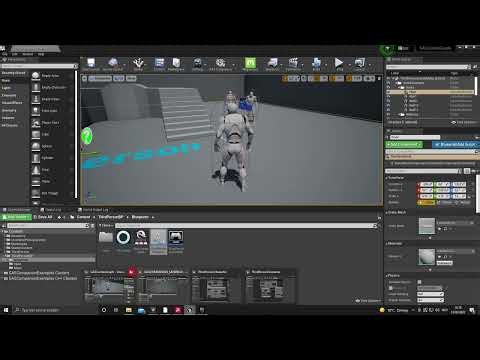Select the Visual Effects placement category
This screenshot has height=360, width=480.
tap(12, 103)
